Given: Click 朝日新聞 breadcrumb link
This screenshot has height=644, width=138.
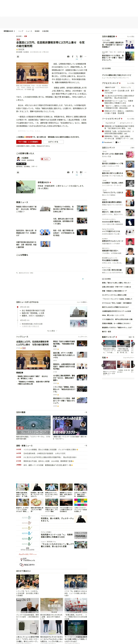Looking at the screenshot, I should [19, 36].
